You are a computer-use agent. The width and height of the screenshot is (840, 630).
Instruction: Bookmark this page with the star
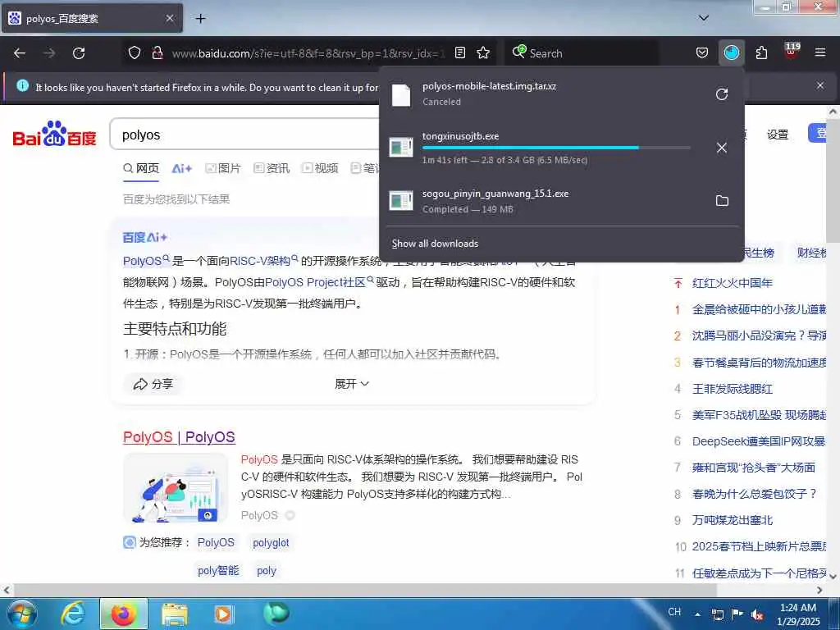tap(483, 52)
